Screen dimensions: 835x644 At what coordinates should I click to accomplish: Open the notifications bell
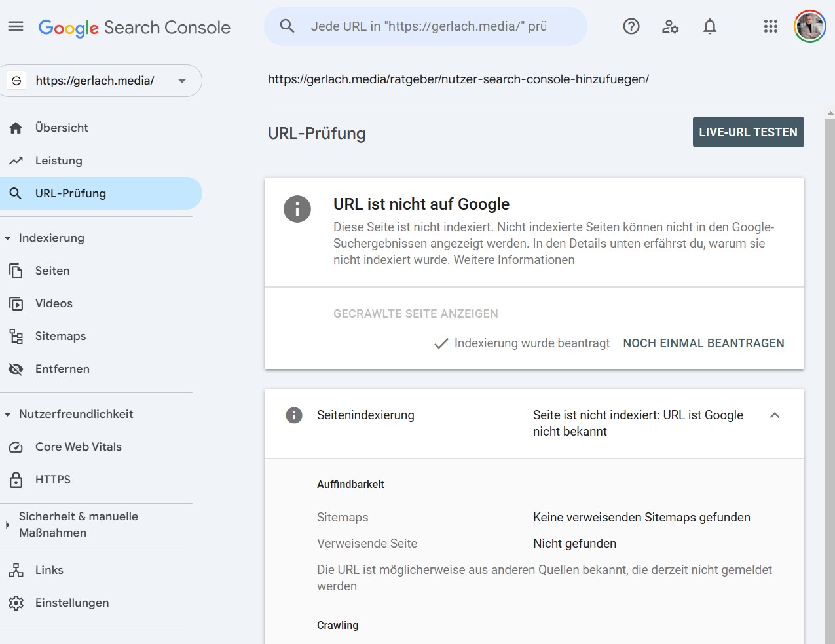click(x=709, y=27)
